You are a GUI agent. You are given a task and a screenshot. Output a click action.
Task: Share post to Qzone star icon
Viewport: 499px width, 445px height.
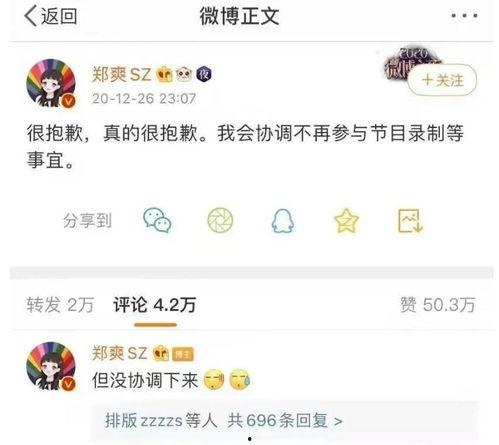pyautogui.click(x=346, y=220)
